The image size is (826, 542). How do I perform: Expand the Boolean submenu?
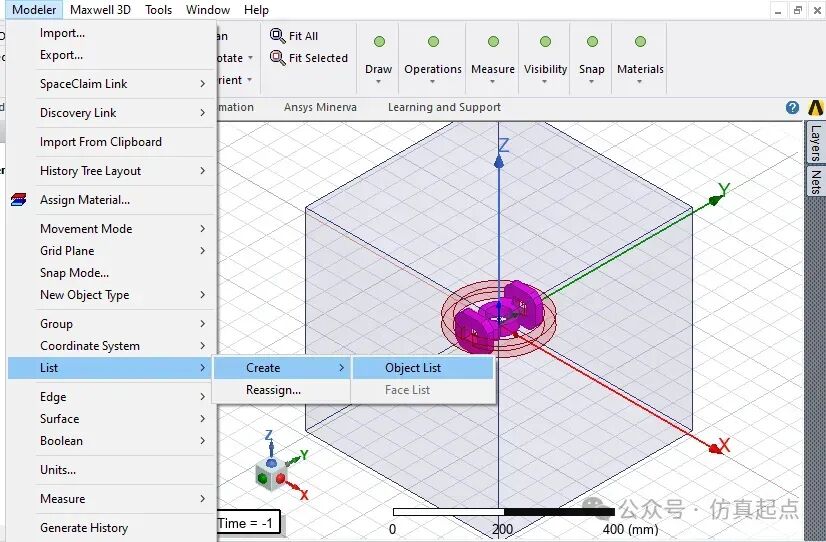(x=62, y=441)
